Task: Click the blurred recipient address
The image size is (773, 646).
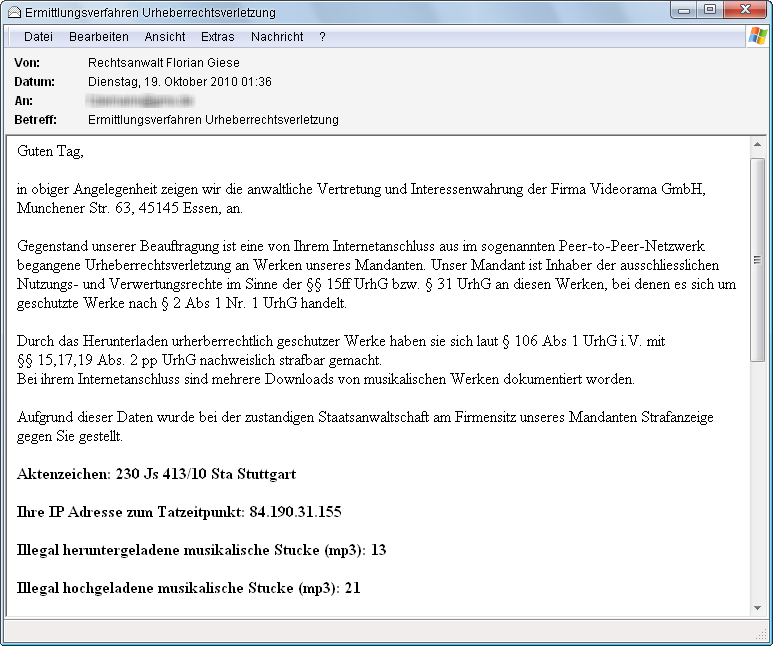Action: tap(140, 101)
